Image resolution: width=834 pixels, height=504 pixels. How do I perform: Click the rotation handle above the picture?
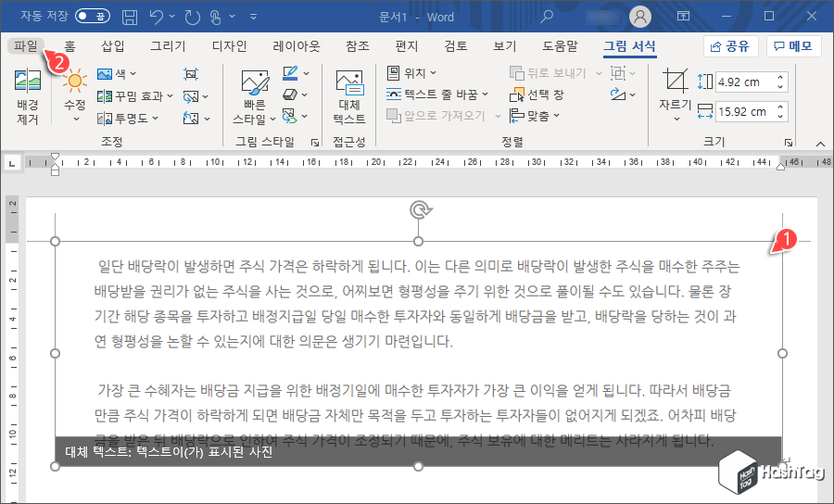point(420,210)
